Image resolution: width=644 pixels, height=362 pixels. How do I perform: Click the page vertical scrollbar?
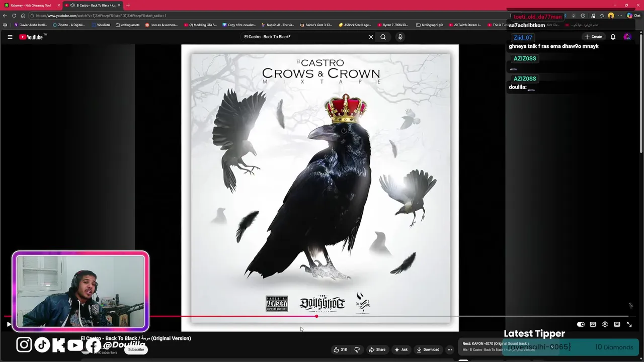[x=641, y=93]
